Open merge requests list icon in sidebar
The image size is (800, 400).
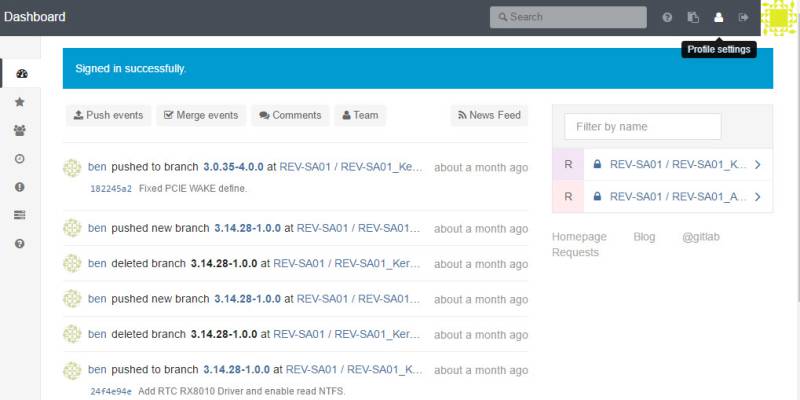click(20, 215)
